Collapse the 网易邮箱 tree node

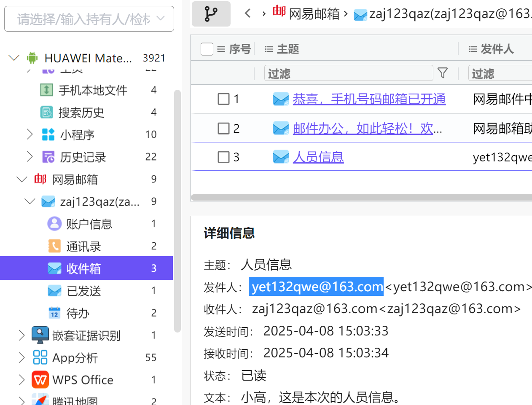[22, 179]
